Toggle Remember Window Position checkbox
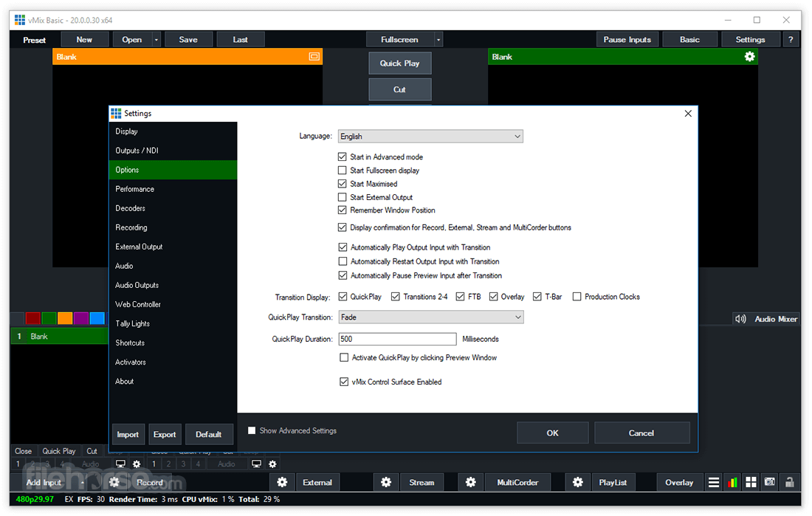This screenshot has height=516, width=812. 343,210
